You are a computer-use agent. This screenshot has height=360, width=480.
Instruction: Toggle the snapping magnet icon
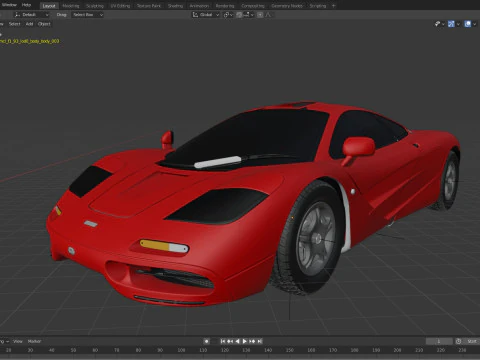[x=239, y=15]
